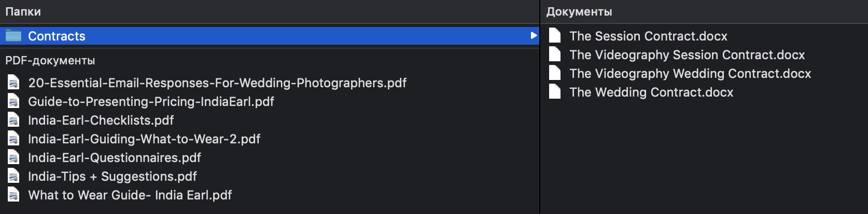This screenshot has width=868, height=214.
Task: Click the India-Earl-Questionnaires PDF file icon
Action: pyautogui.click(x=13, y=157)
